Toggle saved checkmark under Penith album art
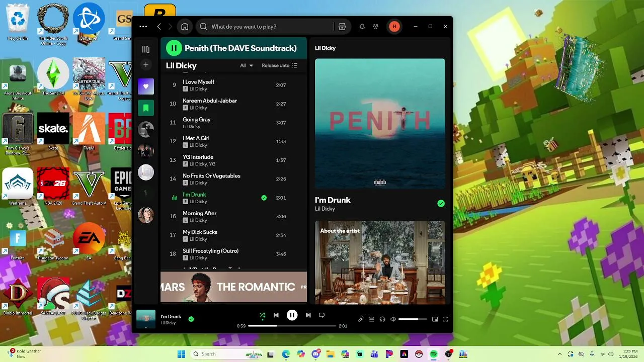644x362 pixels. [x=441, y=204]
